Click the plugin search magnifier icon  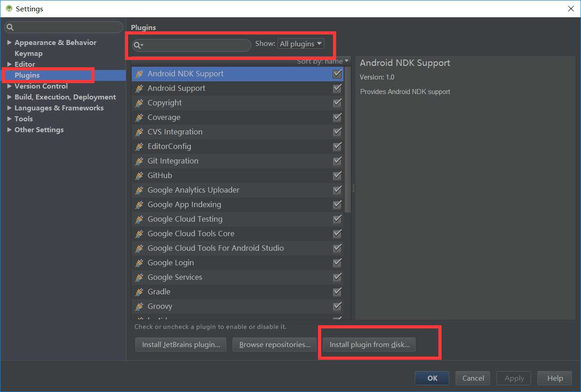(138, 45)
